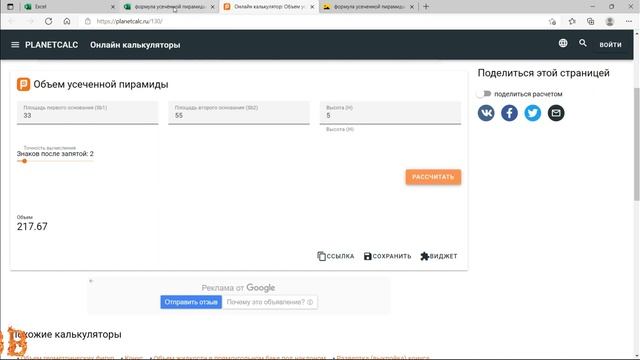The width and height of the screenshot is (640, 360).
Task: Click the result value 217.67
Action: (32, 227)
